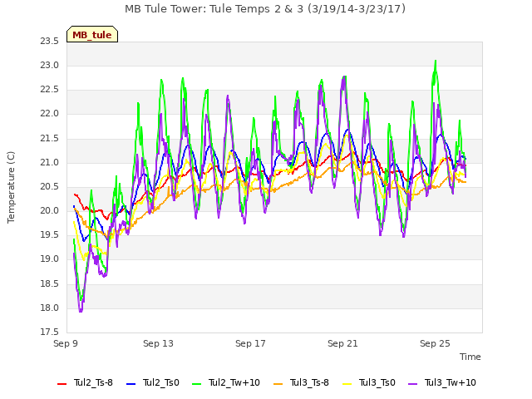This screenshot has height=399, width=532.
Task: Click the yellow Tul3_Ts0 legend color marker
Action: [347, 384]
